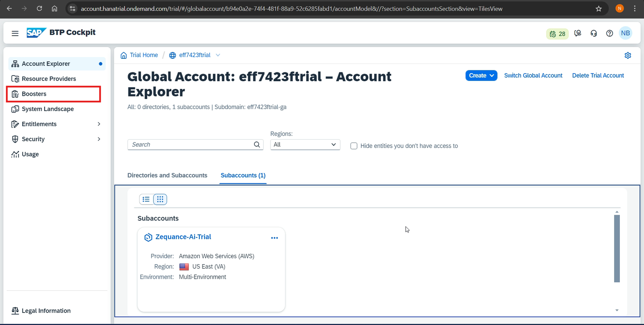Open the hamburger navigation menu
644x325 pixels.
point(15,33)
